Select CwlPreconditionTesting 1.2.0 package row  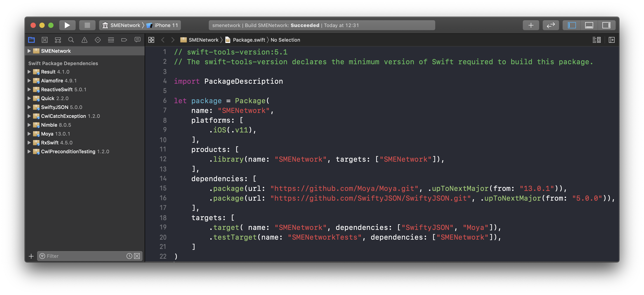coord(85,151)
